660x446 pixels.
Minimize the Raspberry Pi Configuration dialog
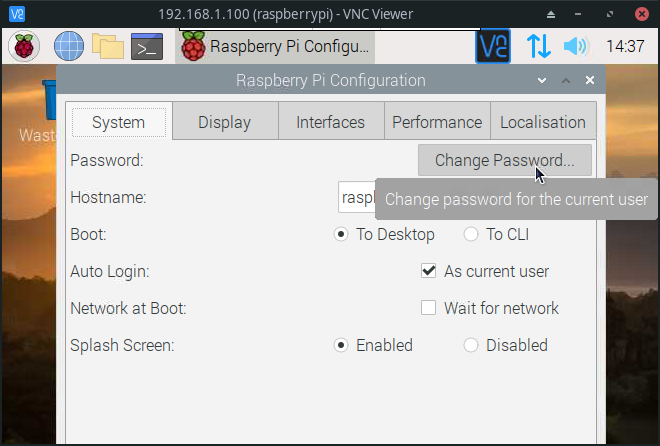point(542,80)
